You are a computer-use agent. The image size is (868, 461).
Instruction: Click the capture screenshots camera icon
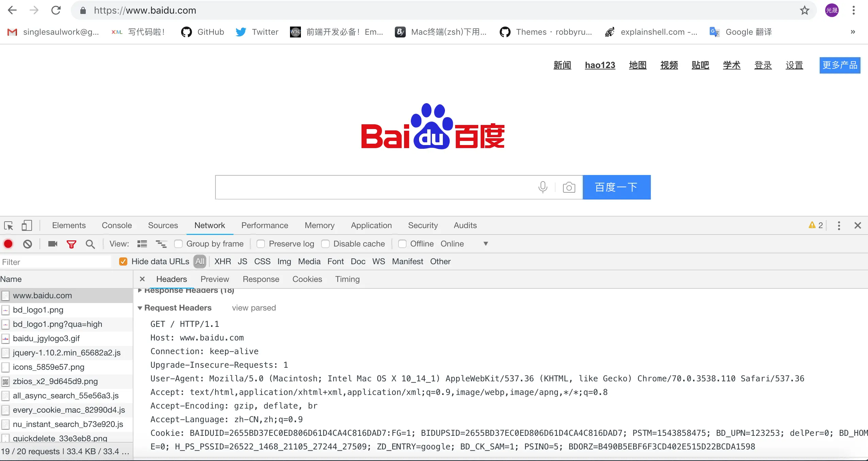point(53,244)
